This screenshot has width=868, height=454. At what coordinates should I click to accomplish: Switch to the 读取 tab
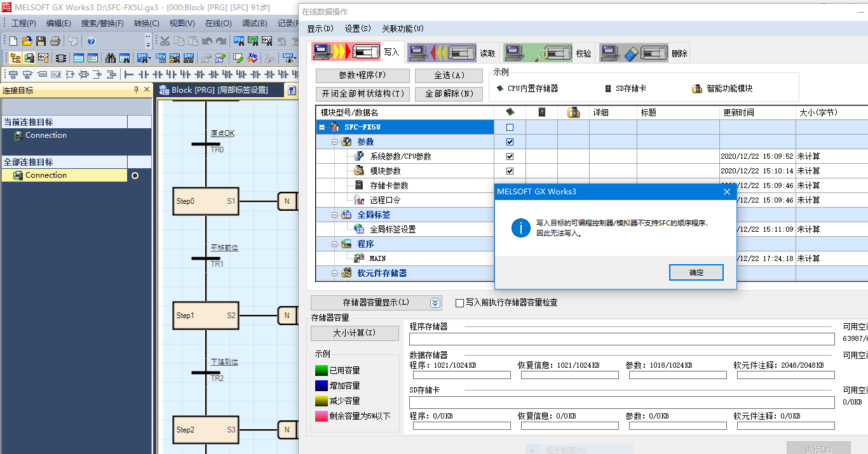point(452,53)
